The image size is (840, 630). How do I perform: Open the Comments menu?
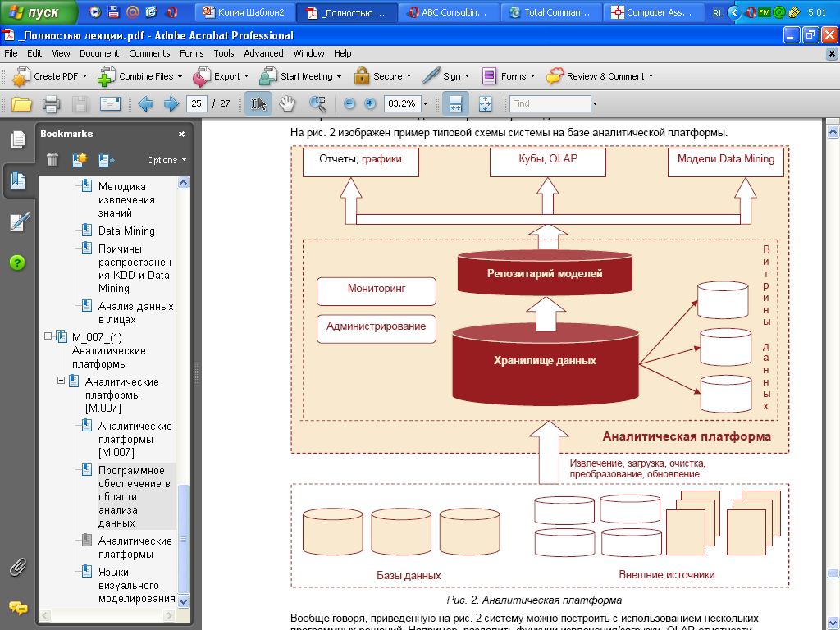point(149,53)
